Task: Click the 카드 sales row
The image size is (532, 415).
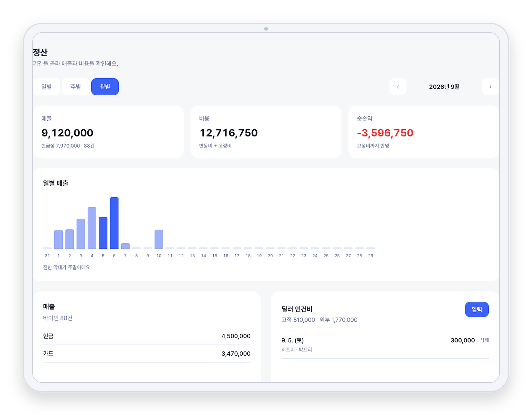Action: pyautogui.click(x=147, y=354)
